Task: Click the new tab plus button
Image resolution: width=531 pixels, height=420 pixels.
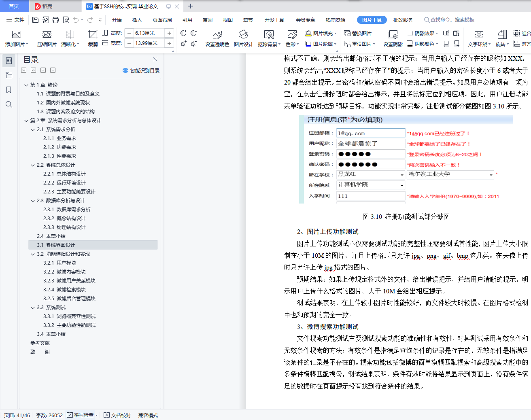Action: pyautogui.click(x=191, y=6)
